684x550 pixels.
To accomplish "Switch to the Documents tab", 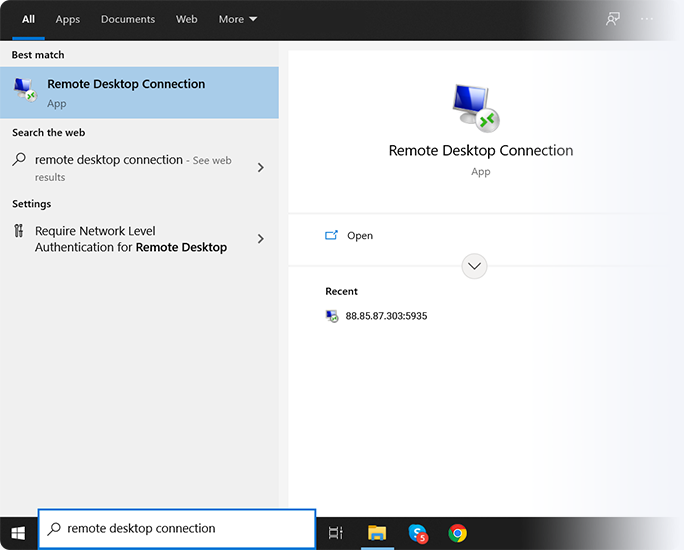I will pyautogui.click(x=128, y=19).
